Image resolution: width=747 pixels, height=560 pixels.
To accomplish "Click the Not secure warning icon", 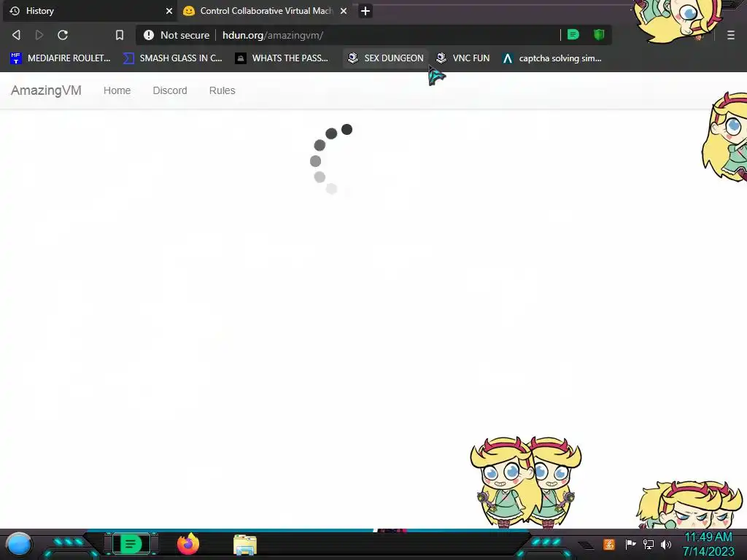I will point(149,35).
